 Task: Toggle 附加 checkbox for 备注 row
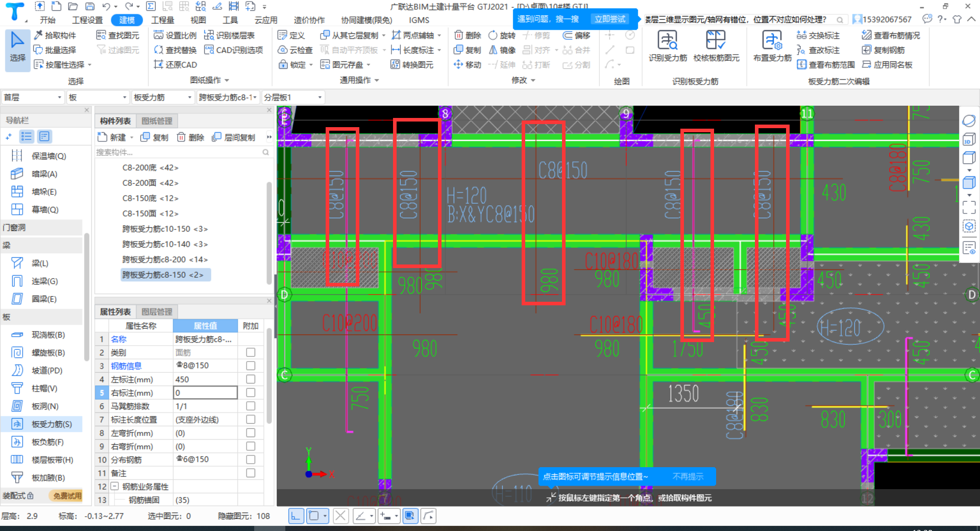tap(251, 473)
